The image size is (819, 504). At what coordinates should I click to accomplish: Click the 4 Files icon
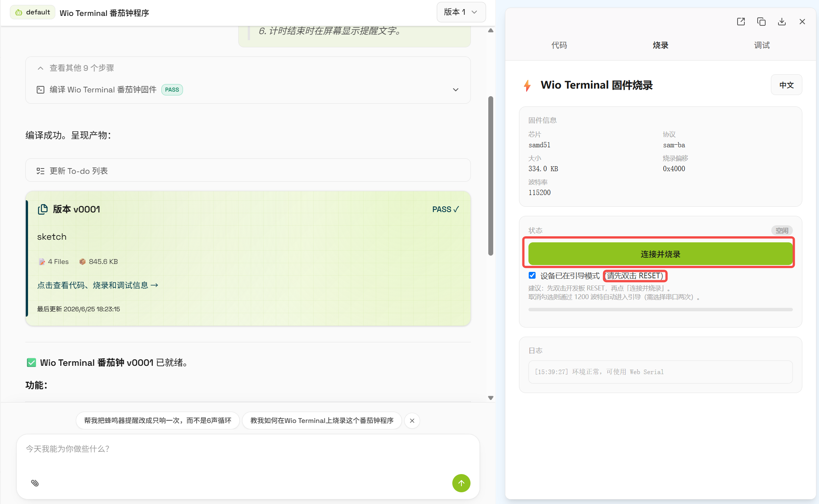[42, 262]
